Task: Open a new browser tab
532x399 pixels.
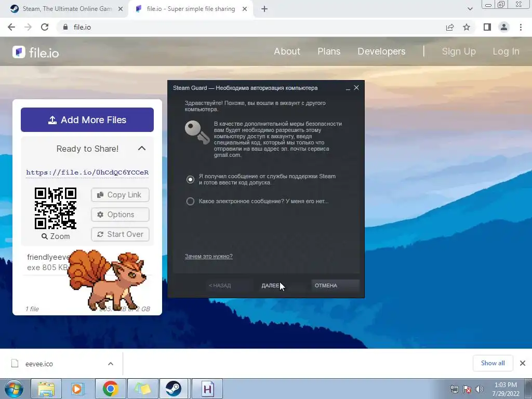Action: 264,9
